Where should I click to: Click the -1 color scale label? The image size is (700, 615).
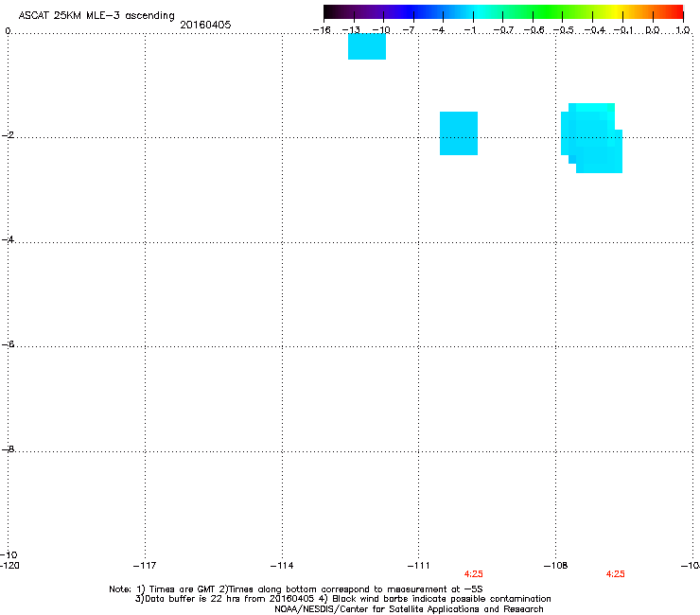click(470, 30)
